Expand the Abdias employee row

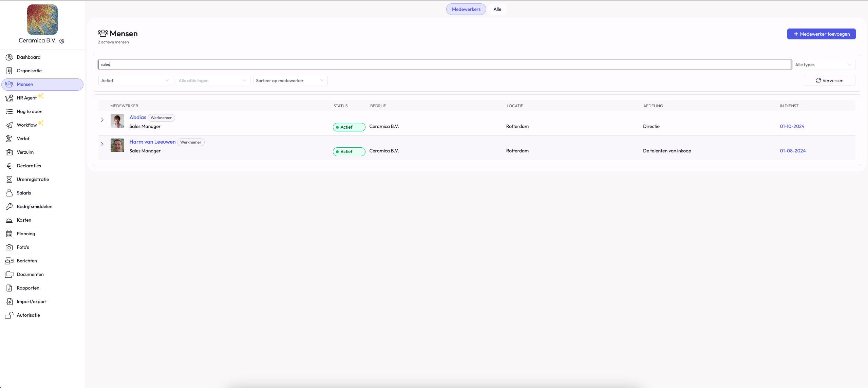[x=102, y=120]
